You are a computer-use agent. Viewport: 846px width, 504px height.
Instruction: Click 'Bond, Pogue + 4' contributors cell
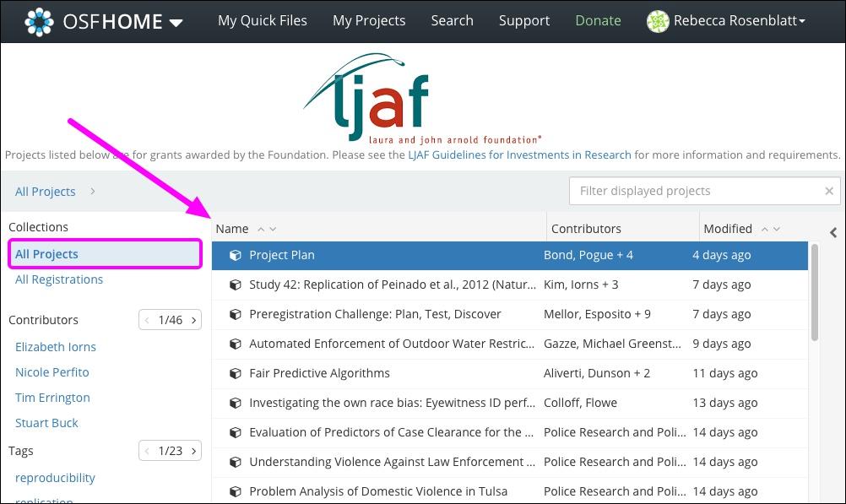(x=588, y=255)
